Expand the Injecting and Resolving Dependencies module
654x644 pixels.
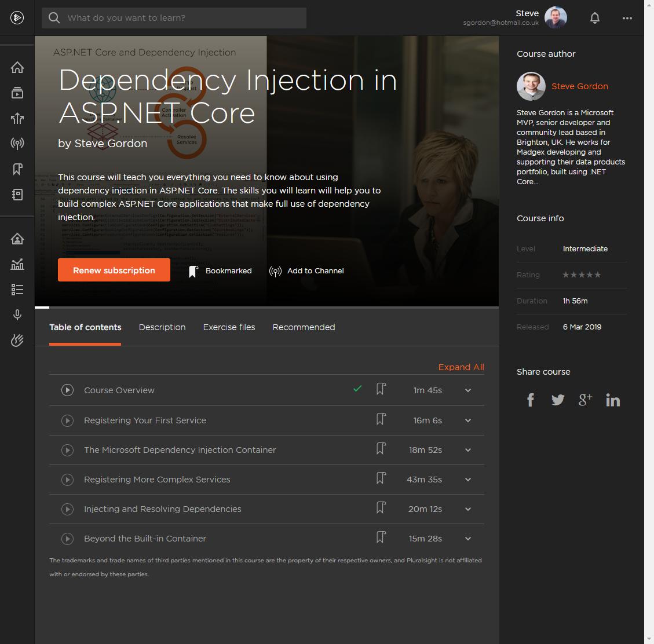(x=467, y=509)
